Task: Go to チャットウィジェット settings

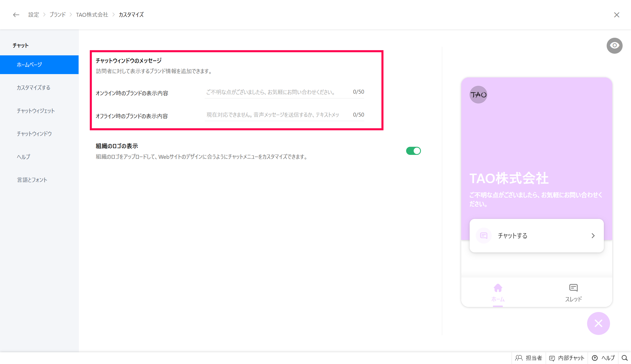Action: point(36,111)
